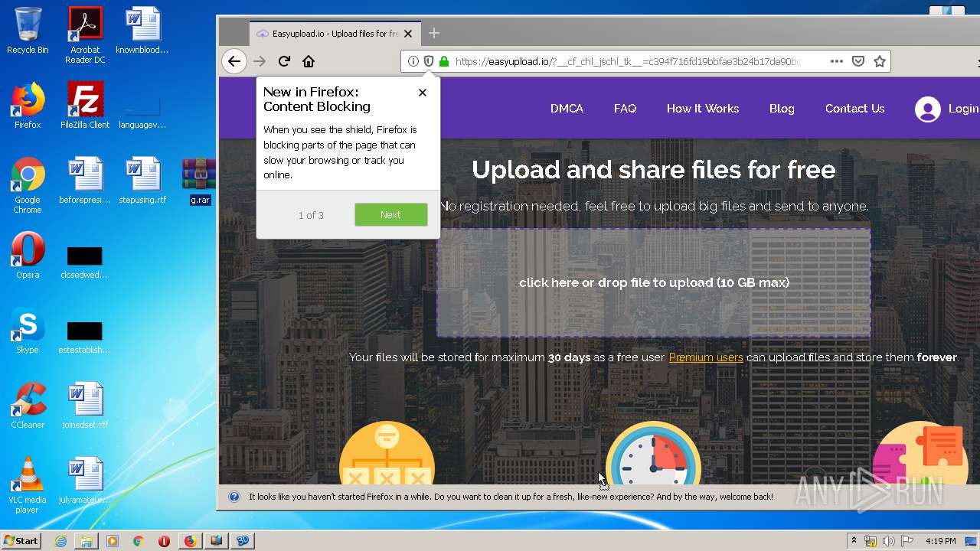
Task: Click the flowchart illustration icon
Action: click(x=387, y=454)
